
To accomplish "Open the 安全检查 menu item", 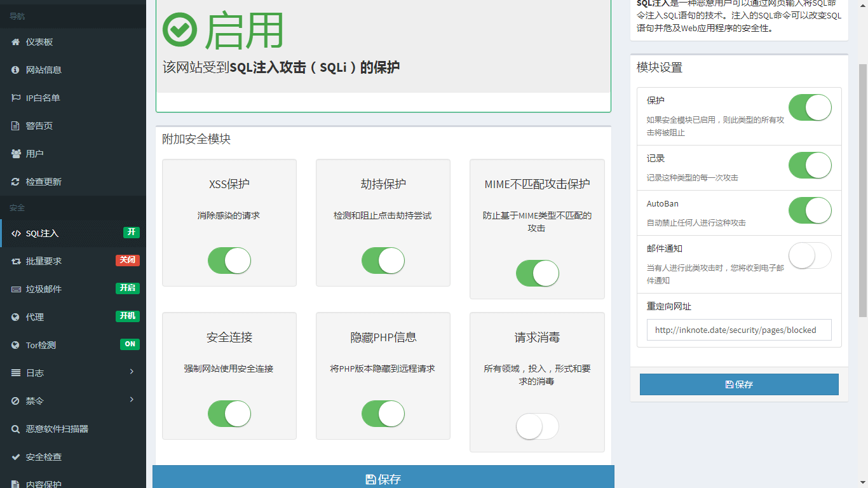I will pos(73,457).
